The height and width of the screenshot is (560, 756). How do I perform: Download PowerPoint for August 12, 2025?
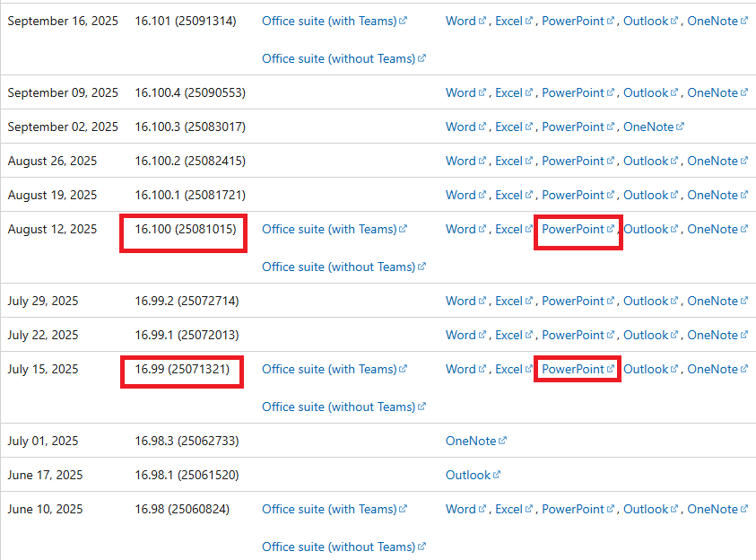[x=578, y=229]
